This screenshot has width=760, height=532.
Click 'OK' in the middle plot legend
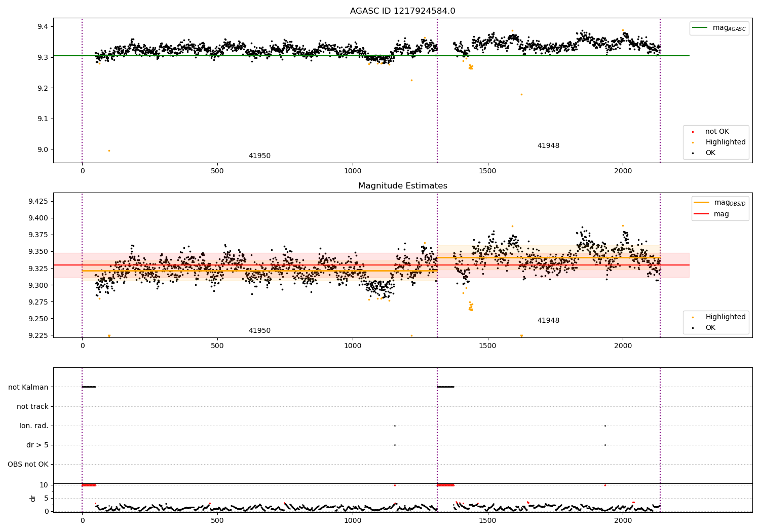[x=704, y=328]
